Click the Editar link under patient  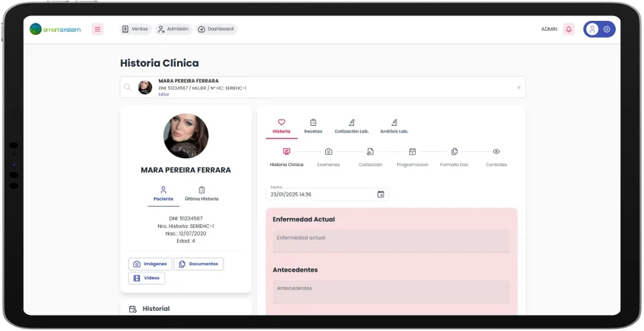pyautogui.click(x=164, y=94)
